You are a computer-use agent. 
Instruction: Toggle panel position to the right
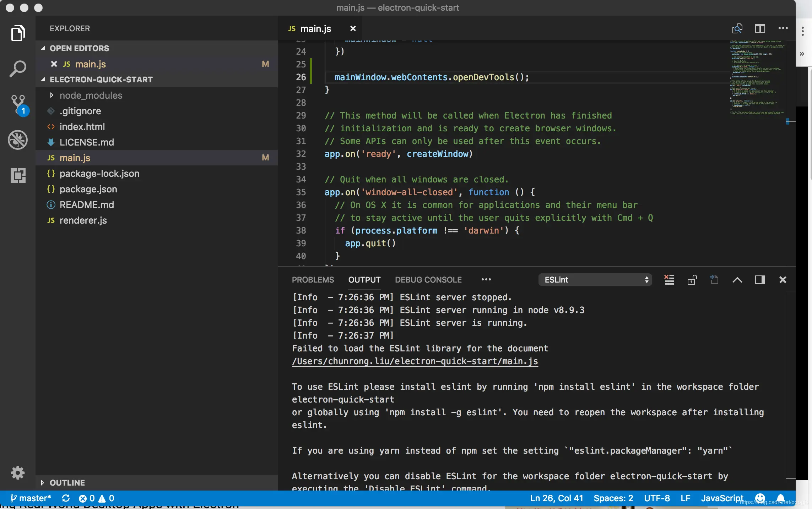pos(760,280)
